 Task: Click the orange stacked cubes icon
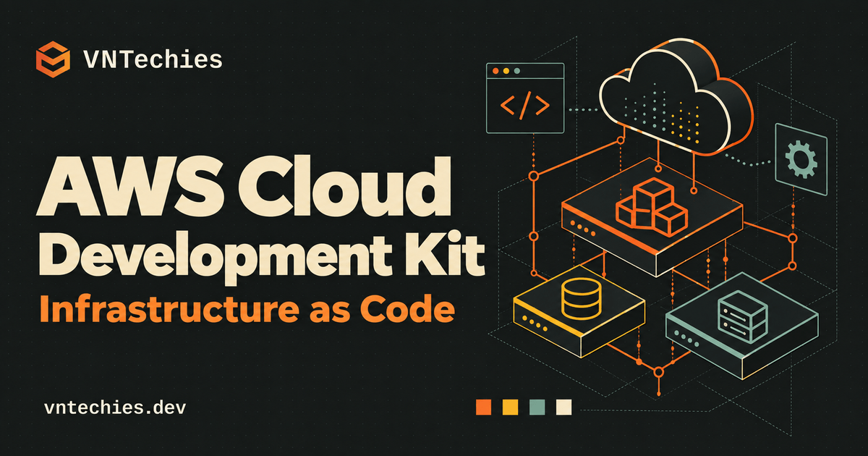pos(651,206)
